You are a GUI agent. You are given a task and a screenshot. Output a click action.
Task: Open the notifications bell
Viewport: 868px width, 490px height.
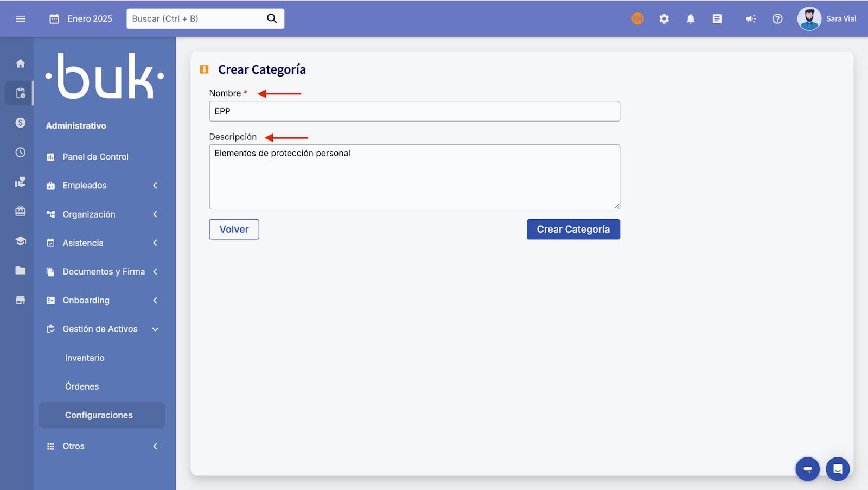[690, 19]
